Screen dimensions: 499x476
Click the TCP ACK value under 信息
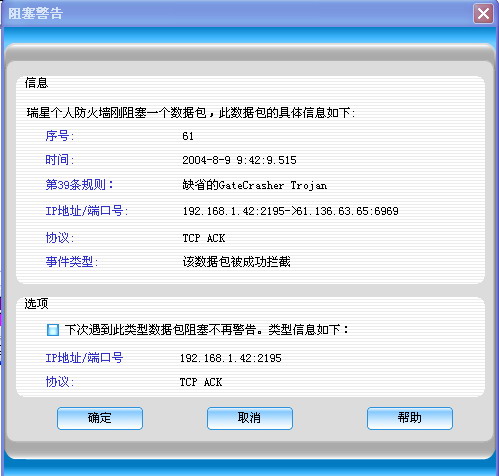click(x=204, y=238)
